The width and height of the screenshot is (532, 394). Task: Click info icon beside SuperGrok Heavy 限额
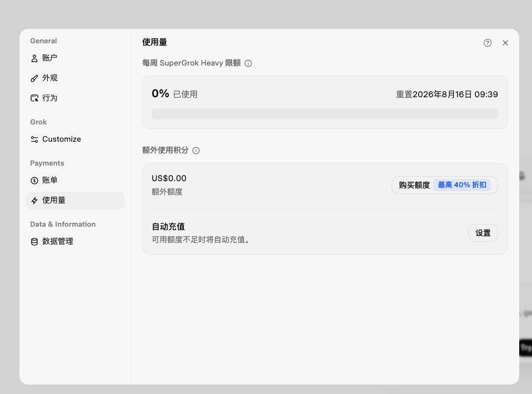coord(248,63)
